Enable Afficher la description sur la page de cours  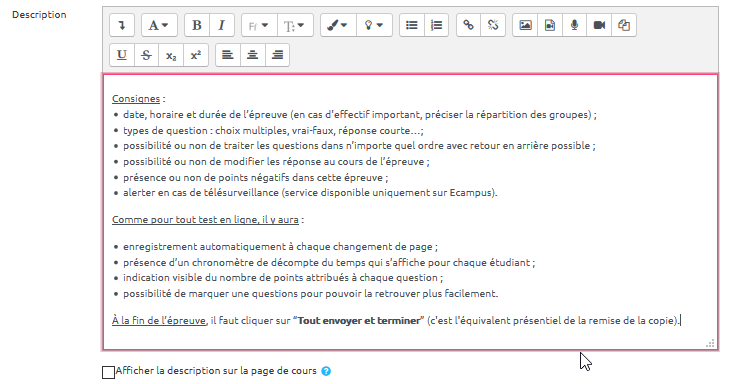[x=108, y=372]
